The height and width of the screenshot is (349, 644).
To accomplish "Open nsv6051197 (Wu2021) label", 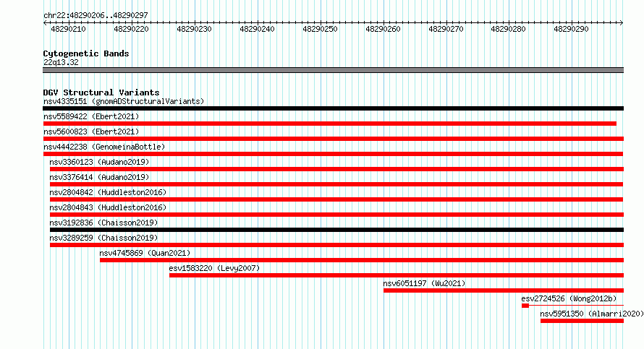I will click(x=424, y=283).
